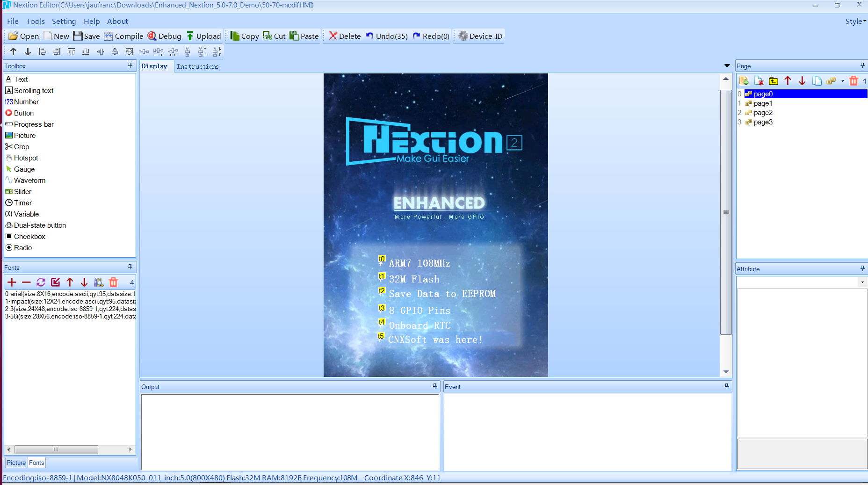Click the font preview magnifier icon
The image size is (868, 485).
98,282
